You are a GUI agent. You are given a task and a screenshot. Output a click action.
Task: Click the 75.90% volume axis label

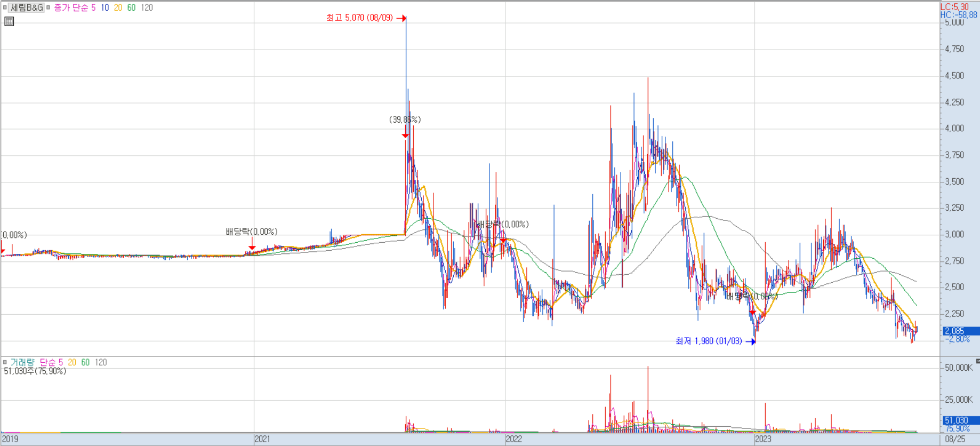click(x=958, y=428)
